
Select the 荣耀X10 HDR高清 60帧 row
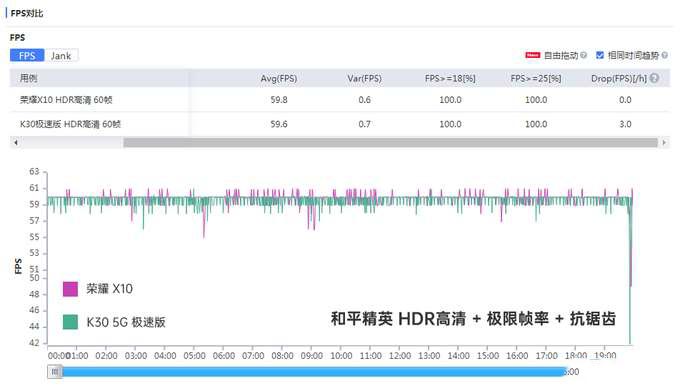pos(340,100)
